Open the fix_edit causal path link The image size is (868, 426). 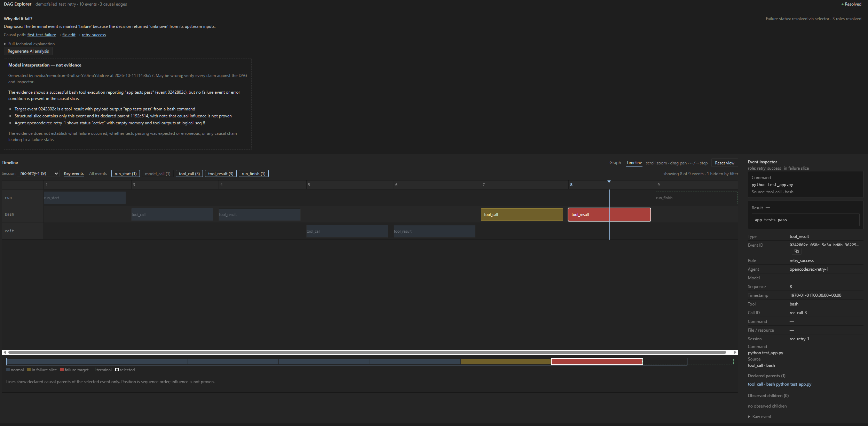(69, 35)
